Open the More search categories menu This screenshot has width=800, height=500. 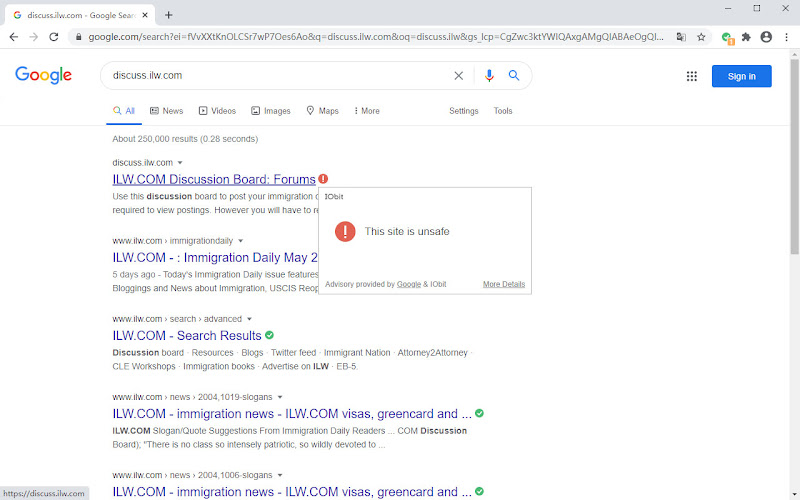click(x=367, y=111)
